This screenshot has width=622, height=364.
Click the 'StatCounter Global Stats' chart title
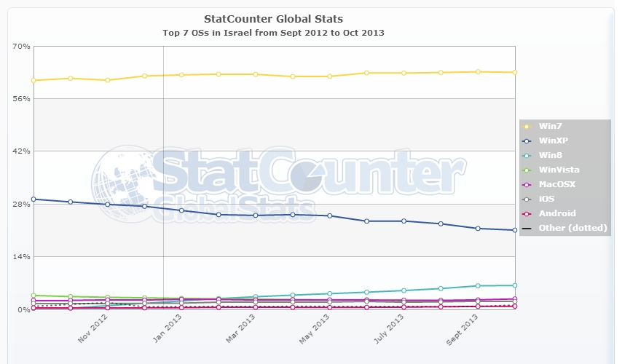click(272, 18)
